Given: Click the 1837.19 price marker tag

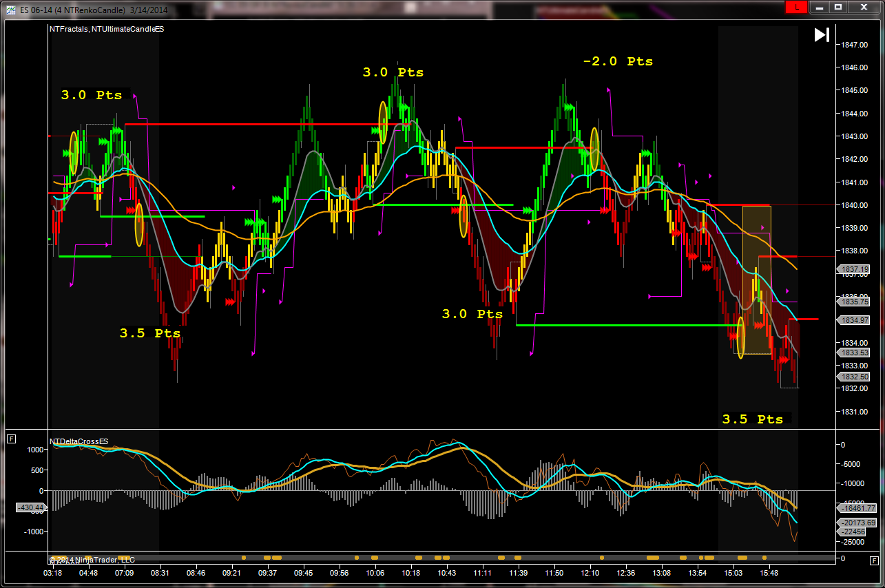Looking at the screenshot, I should click(853, 269).
